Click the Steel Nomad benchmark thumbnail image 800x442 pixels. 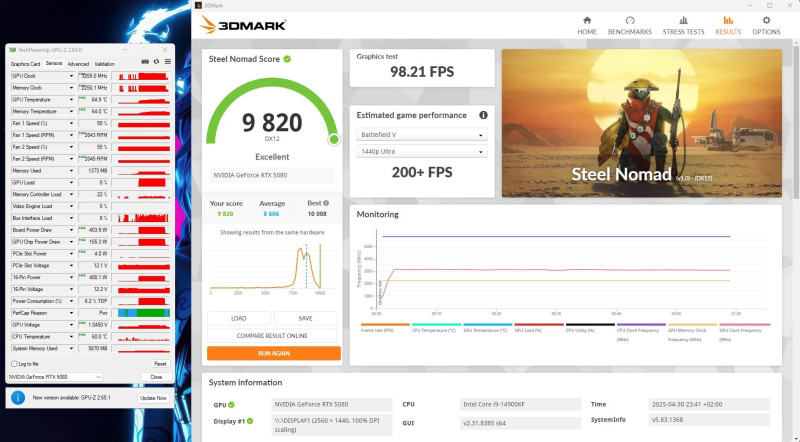point(641,123)
